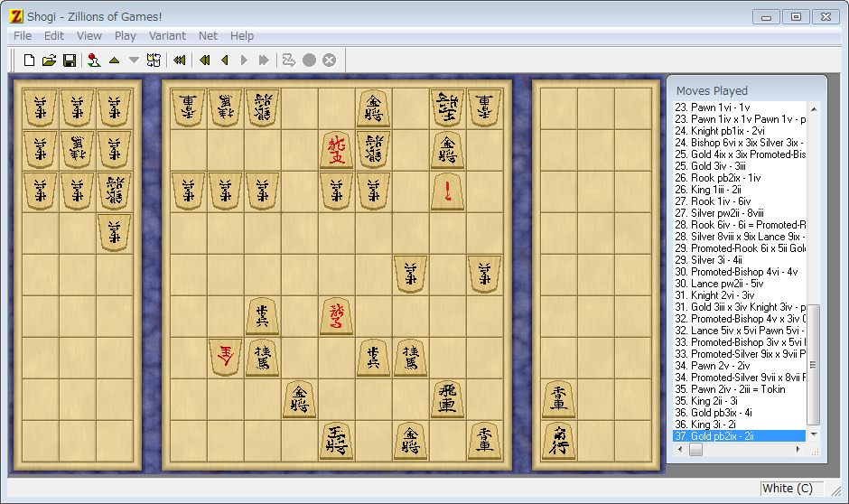Screen dimensions: 849x504
Task: Click the grayed Z arrow toolbar icon
Action: [x=289, y=61]
